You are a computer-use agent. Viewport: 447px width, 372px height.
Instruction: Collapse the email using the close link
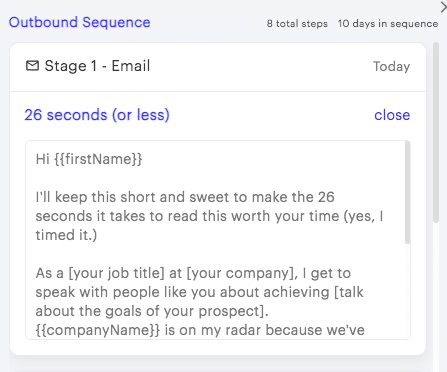(x=392, y=115)
